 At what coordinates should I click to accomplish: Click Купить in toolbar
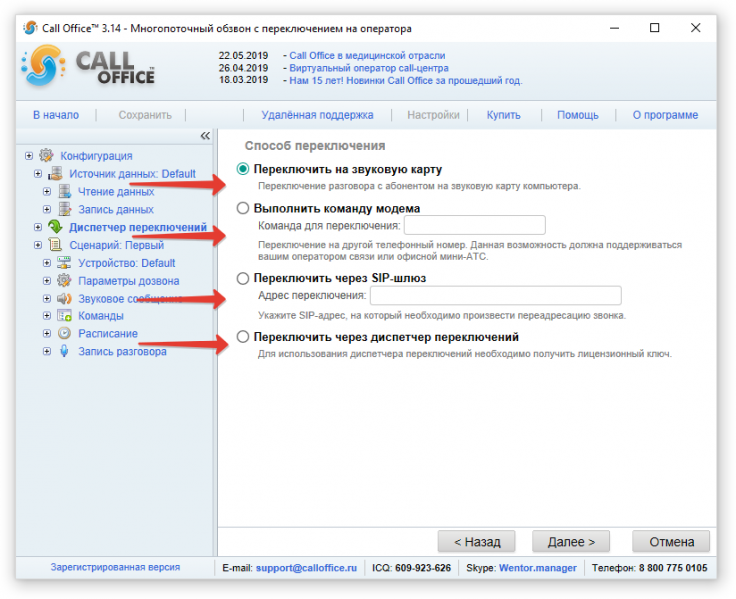pyautogui.click(x=504, y=115)
